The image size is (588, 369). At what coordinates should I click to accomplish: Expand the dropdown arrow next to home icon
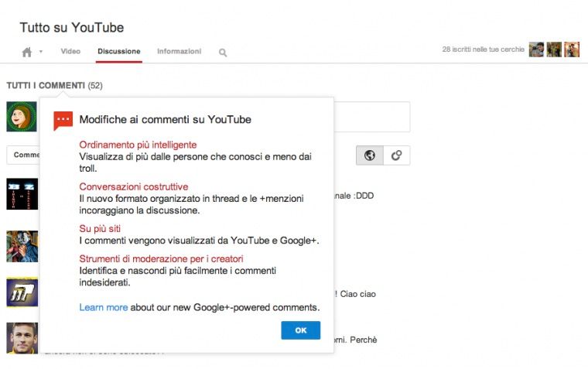[40, 51]
